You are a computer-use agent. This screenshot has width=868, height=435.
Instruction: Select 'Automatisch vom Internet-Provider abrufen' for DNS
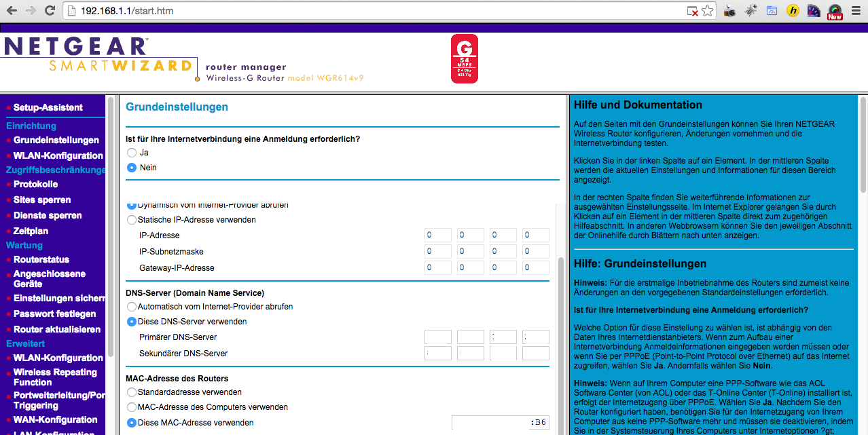tap(132, 307)
